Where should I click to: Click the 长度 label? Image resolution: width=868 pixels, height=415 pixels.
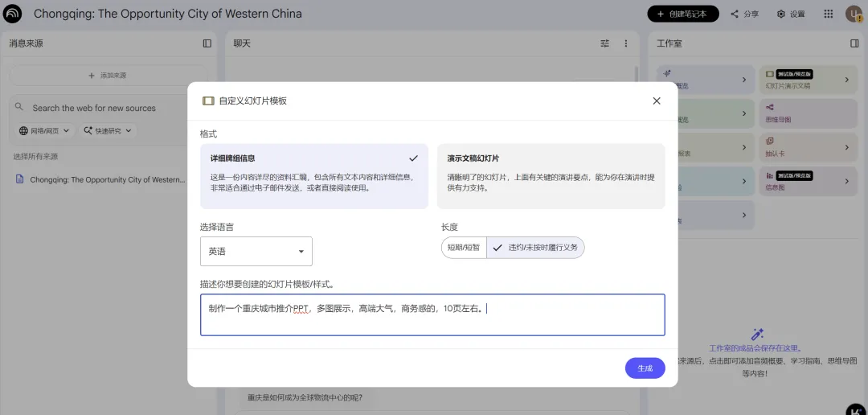(x=449, y=227)
